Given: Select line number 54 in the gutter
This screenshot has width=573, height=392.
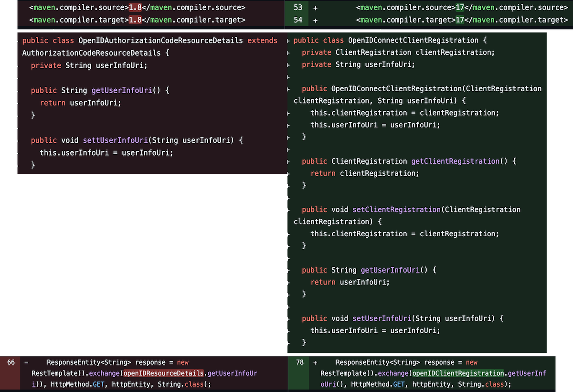Looking at the screenshot, I should click(x=298, y=20).
